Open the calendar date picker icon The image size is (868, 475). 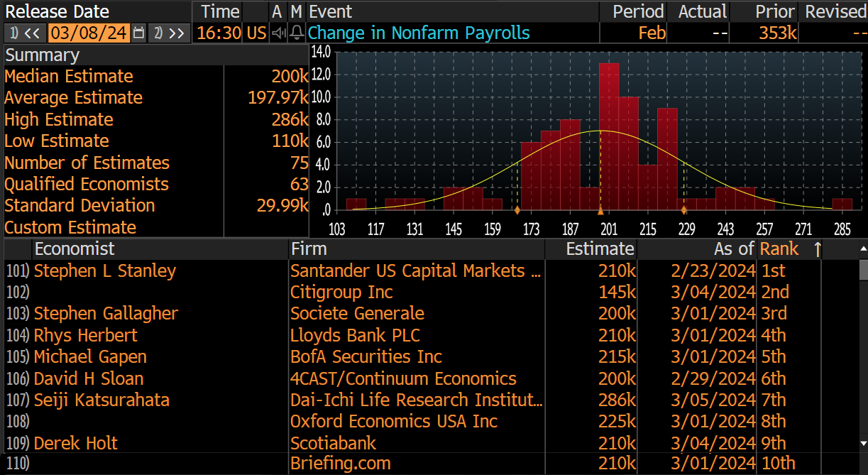pyautogui.click(x=138, y=33)
